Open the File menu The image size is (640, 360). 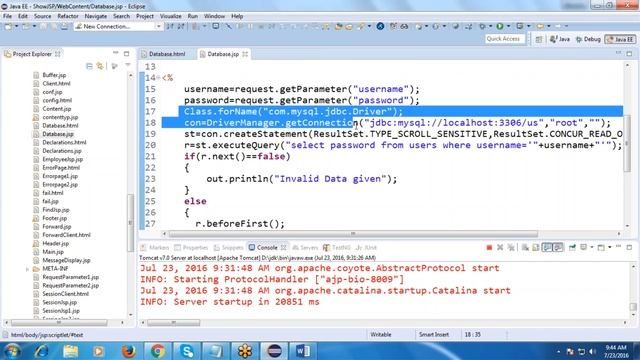7,16
